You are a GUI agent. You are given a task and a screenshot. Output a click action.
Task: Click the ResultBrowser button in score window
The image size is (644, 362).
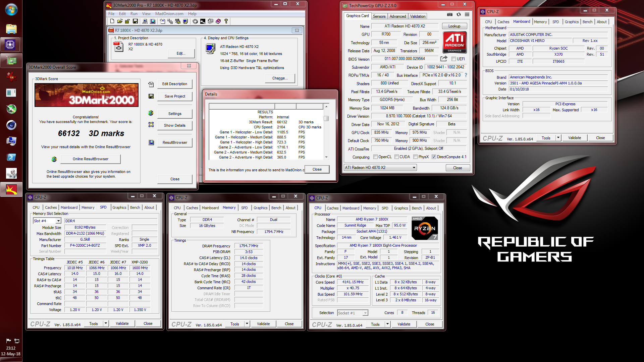point(174,142)
